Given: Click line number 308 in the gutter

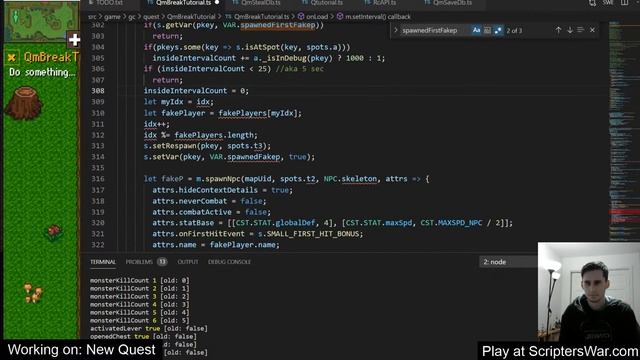Looking at the screenshot, I should pyautogui.click(x=98, y=91).
